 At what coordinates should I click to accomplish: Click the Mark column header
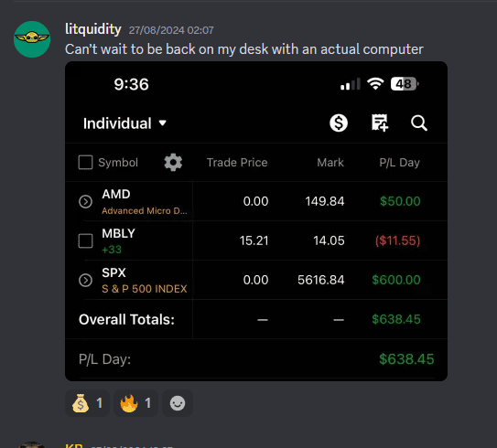[330, 163]
